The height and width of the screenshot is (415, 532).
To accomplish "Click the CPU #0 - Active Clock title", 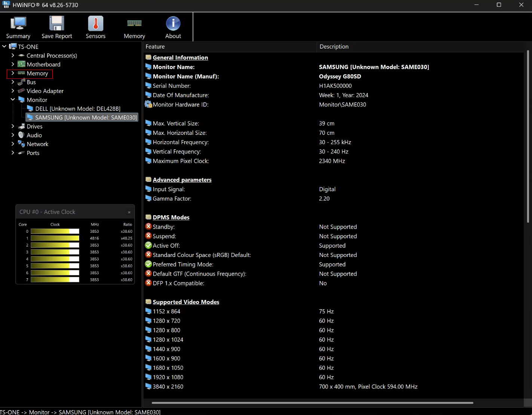I will click(47, 212).
